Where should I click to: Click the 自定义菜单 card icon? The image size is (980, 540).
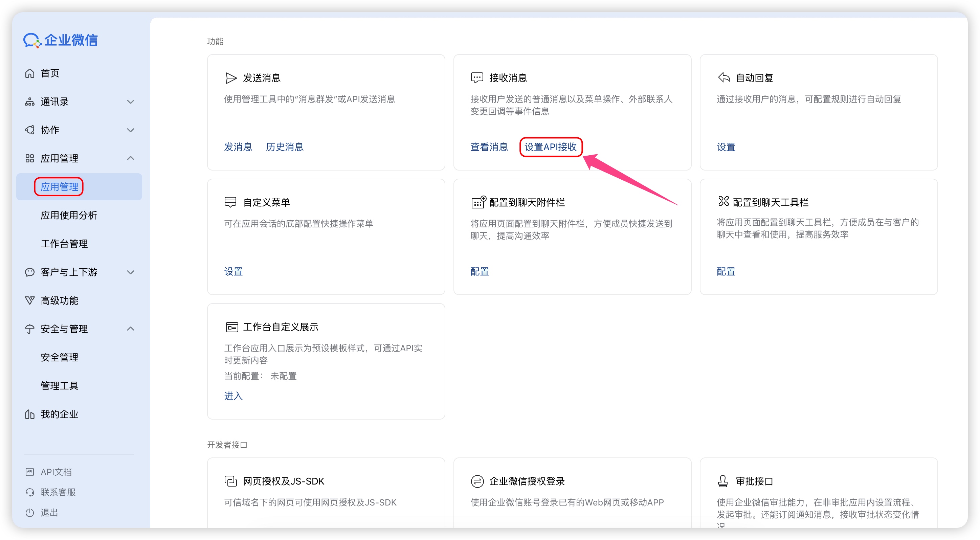pyautogui.click(x=230, y=202)
